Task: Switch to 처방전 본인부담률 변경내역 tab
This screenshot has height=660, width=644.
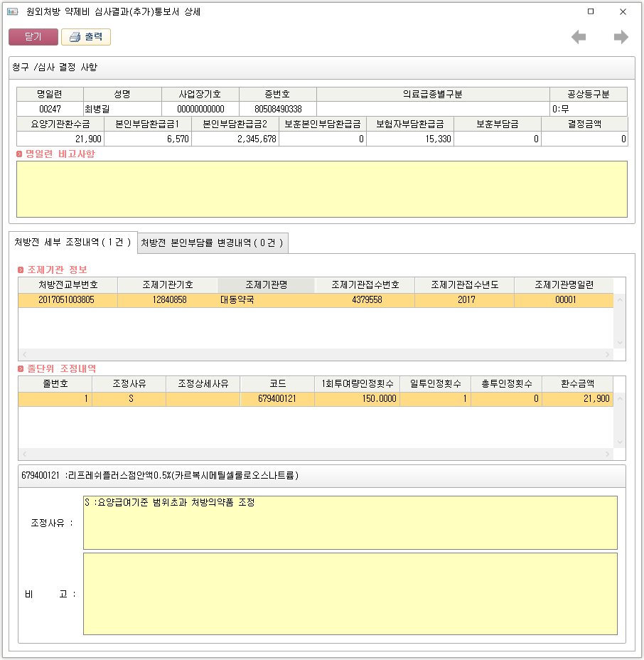Action: [x=213, y=243]
